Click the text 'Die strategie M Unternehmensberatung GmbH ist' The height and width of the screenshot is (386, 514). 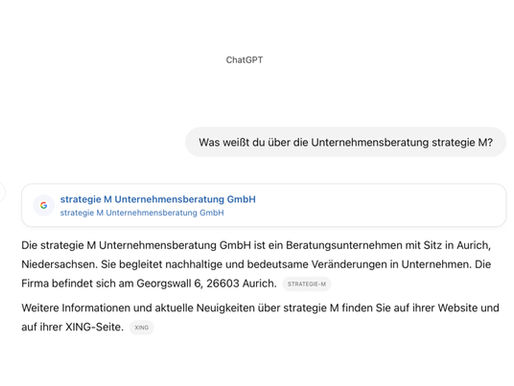click(142, 245)
